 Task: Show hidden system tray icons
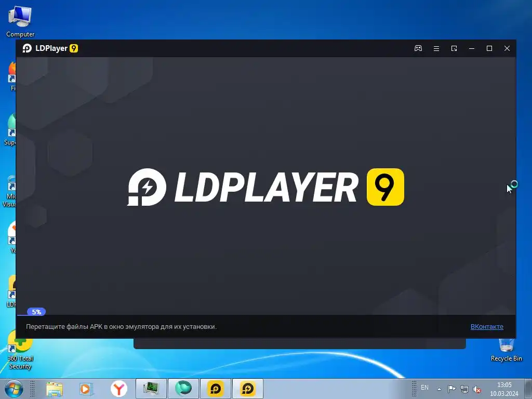coord(439,389)
